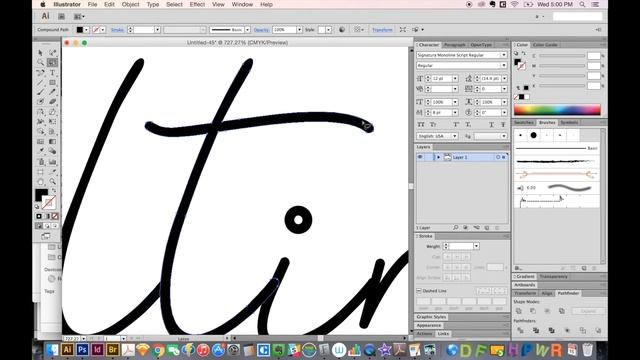Click the Divide pathfinder icon
Screen dimensions: 640x360
[x=520, y=330]
